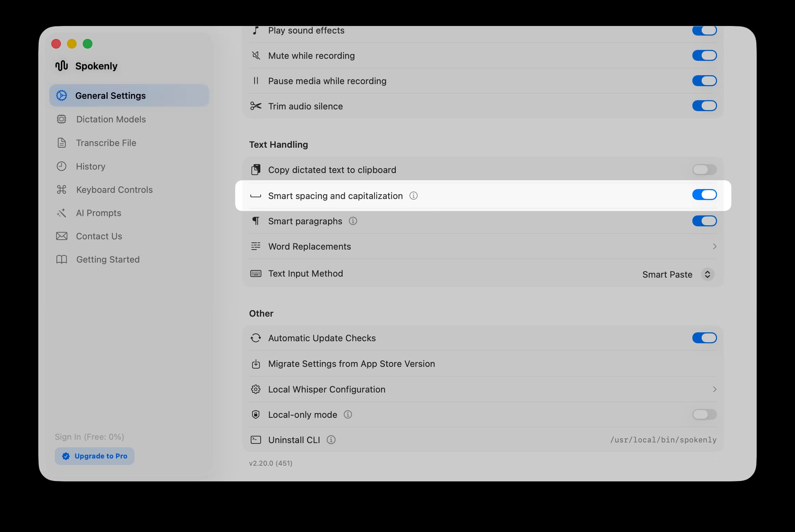The image size is (795, 532).
Task: Open AI Prompts page
Action: coord(129,213)
